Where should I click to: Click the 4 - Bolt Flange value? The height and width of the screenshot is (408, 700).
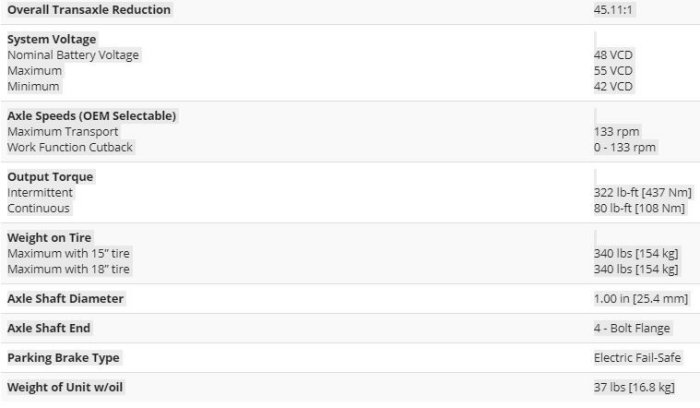tap(632, 328)
